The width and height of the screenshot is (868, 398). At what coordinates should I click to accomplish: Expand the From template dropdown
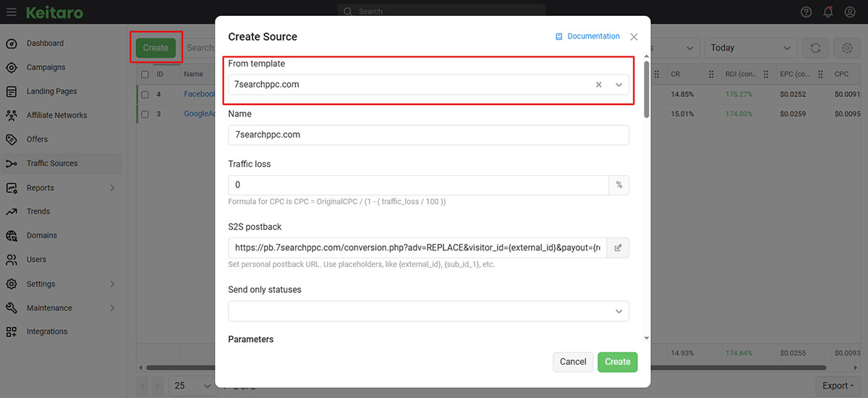tap(619, 85)
